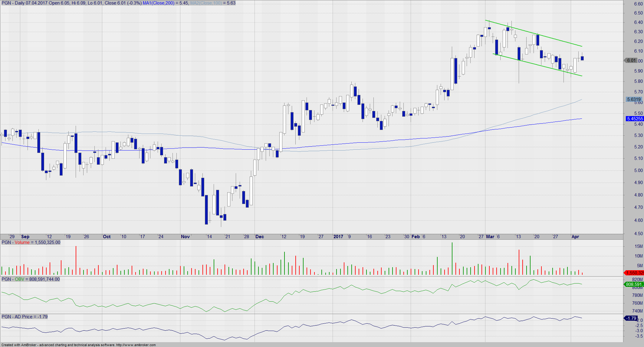Click the 5.6319 MA100 value tag
The image size is (644, 347).
634,99
